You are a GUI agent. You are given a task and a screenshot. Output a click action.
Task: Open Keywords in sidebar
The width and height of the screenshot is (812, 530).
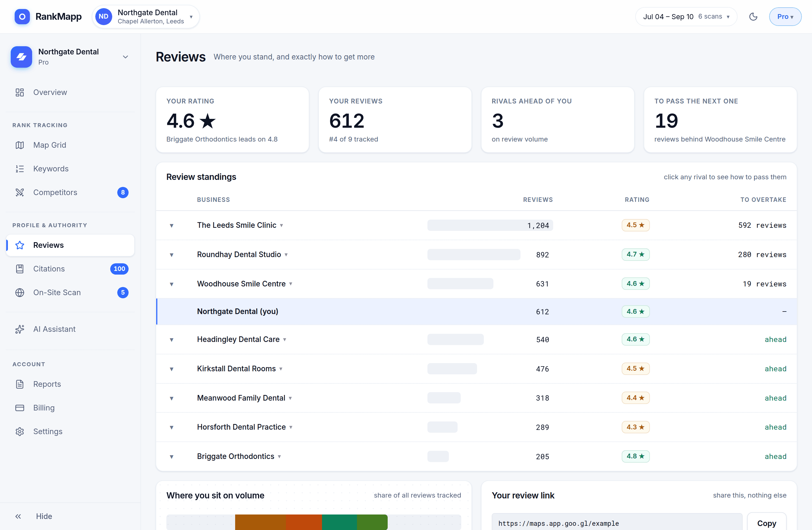(x=70, y=169)
